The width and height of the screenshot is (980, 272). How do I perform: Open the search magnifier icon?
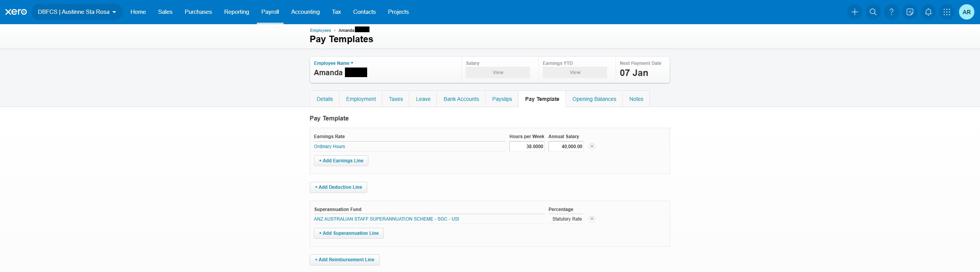pyautogui.click(x=873, y=12)
